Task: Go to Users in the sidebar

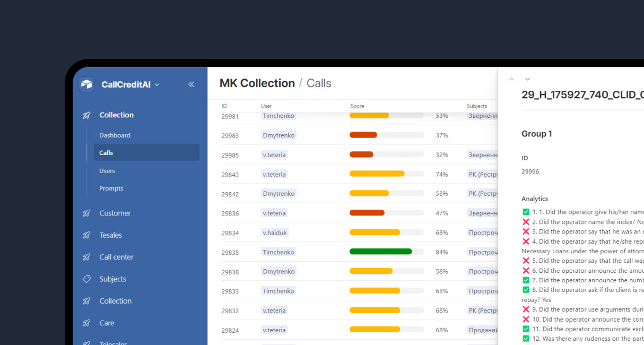Action: (107, 171)
